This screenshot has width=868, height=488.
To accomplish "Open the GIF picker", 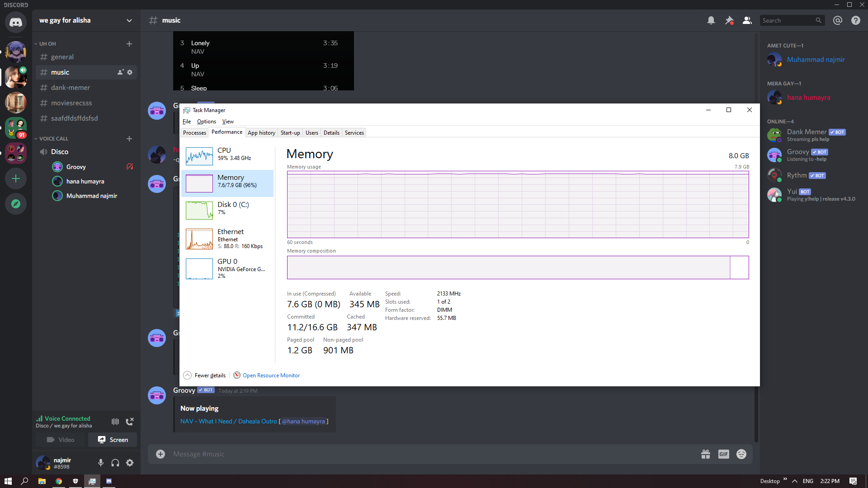I will (723, 454).
